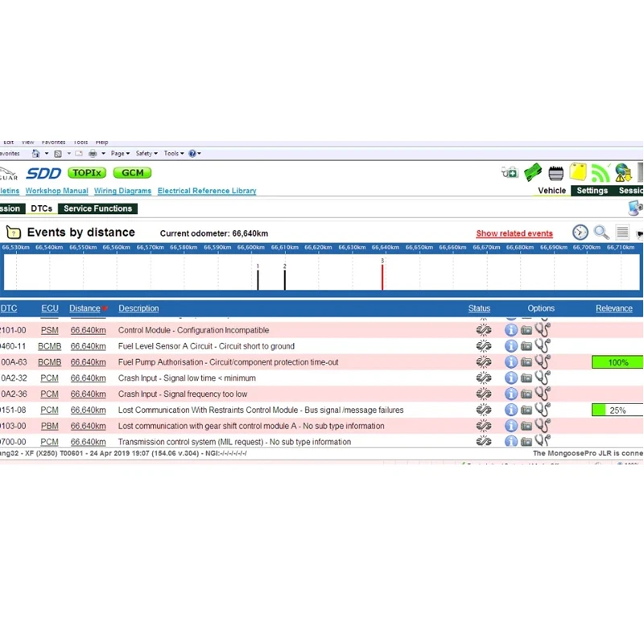This screenshot has width=644, height=644.
Task: Open the Tools dropdown in command bar
Action: [x=174, y=153]
